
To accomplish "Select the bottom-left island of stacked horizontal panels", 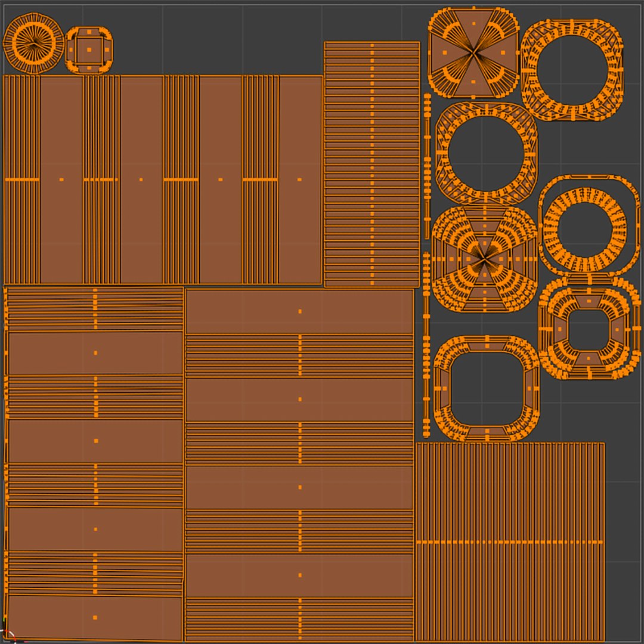I will 94,464.
